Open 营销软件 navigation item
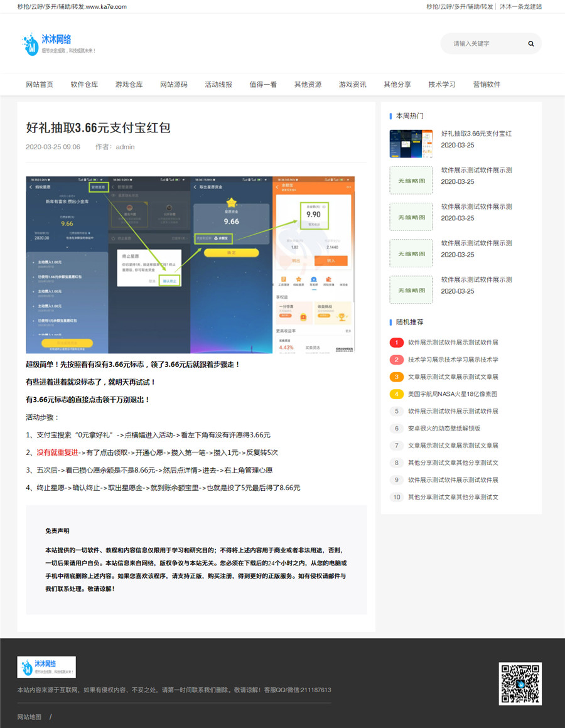The image size is (565, 728). point(487,85)
